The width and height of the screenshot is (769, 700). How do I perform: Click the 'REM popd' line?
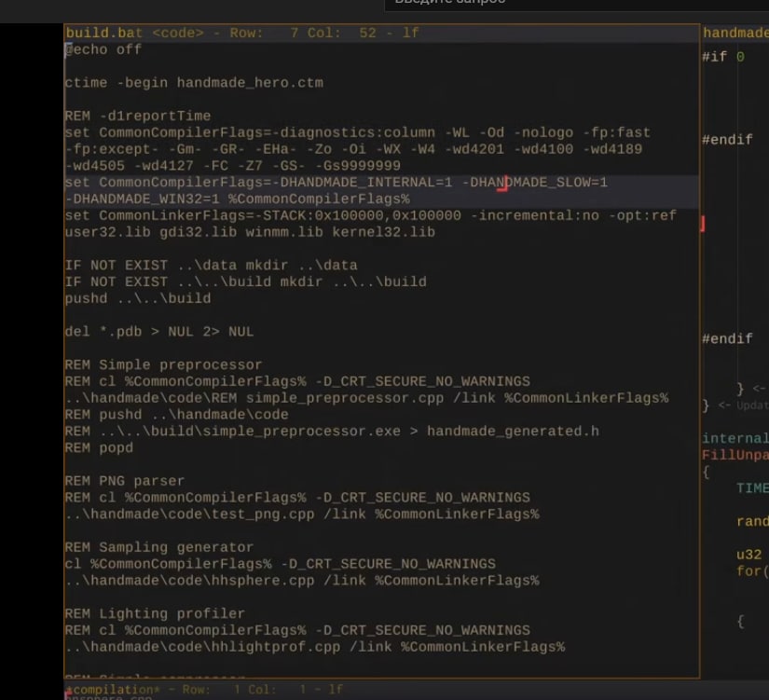click(x=99, y=447)
